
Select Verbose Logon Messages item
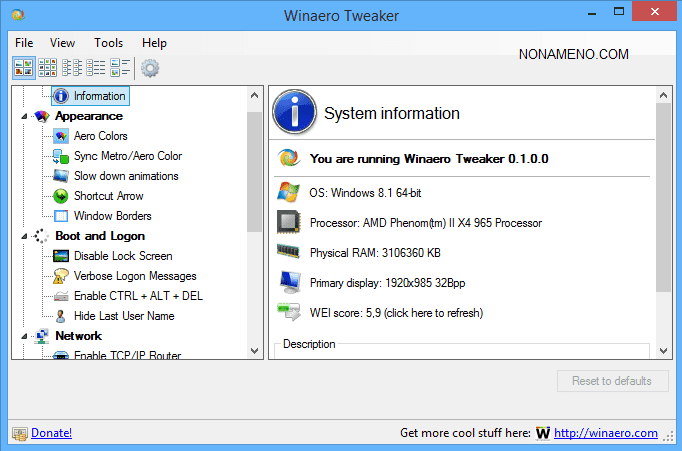point(134,276)
